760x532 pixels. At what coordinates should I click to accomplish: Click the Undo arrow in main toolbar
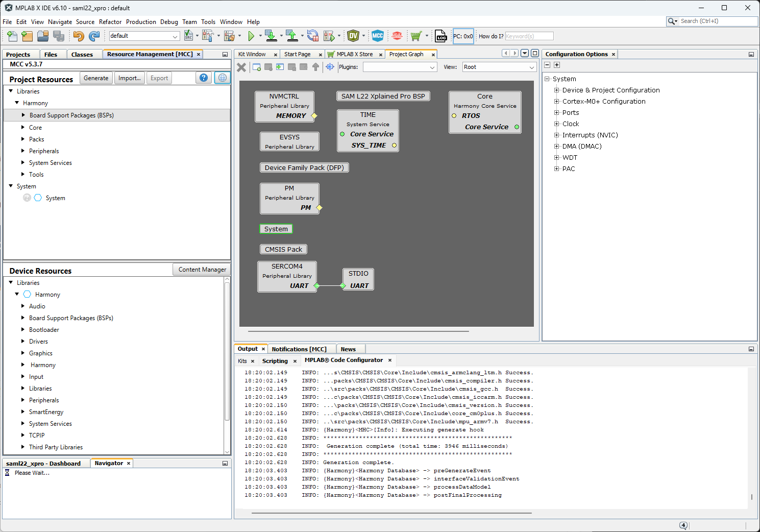78,36
